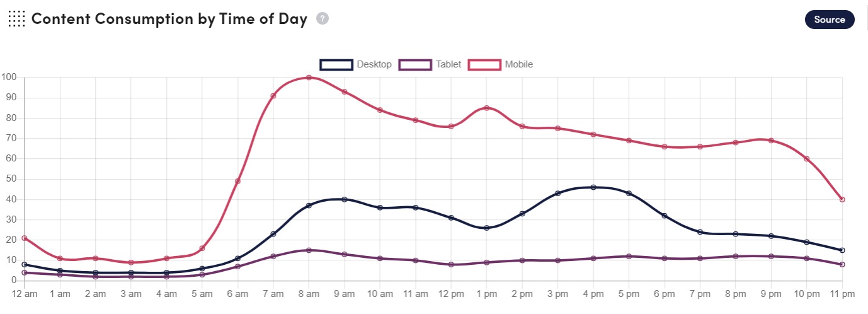
Task: Click the question mark help icon
Action: point(323,19)
